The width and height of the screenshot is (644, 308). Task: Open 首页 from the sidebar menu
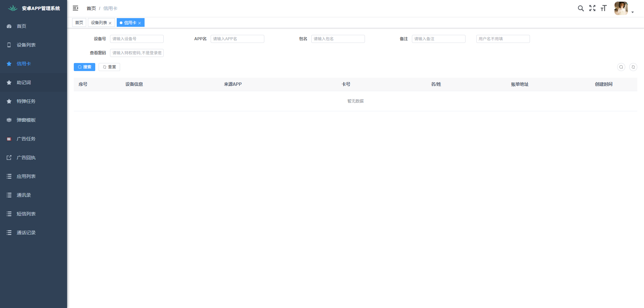(34, 26)
